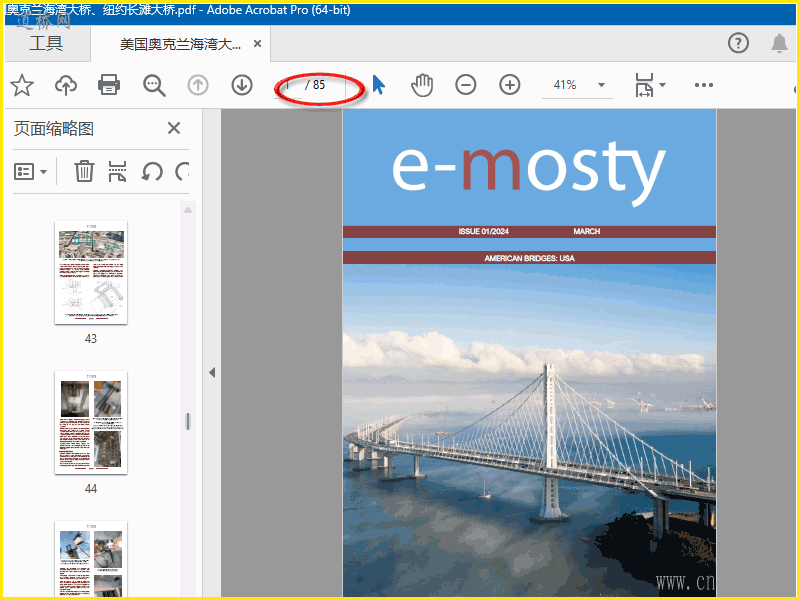Open the 41% zoom level dropdown
This screenshot has height=600, width=800.
tap(602, 85)
